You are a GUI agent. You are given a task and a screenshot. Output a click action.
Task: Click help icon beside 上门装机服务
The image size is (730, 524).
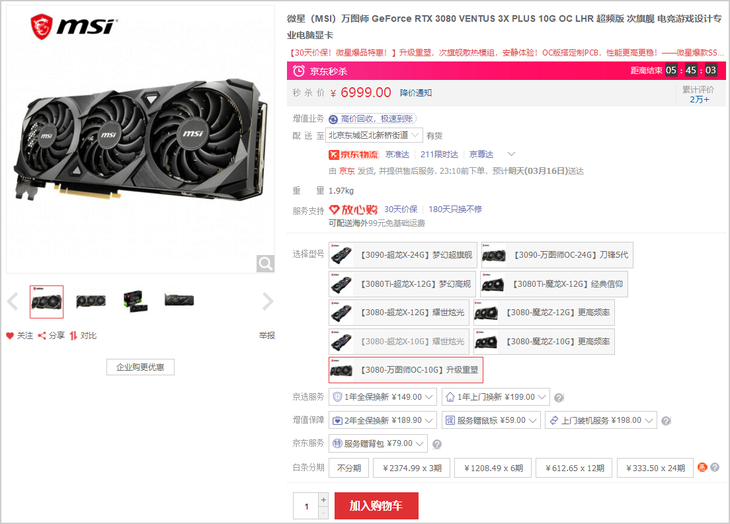point(666,421)
